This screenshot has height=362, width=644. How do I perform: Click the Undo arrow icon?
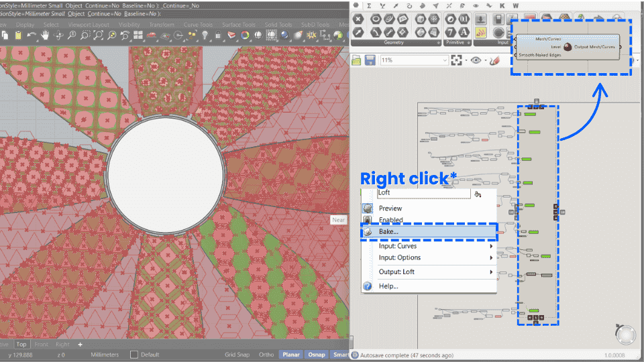point(32,35)
